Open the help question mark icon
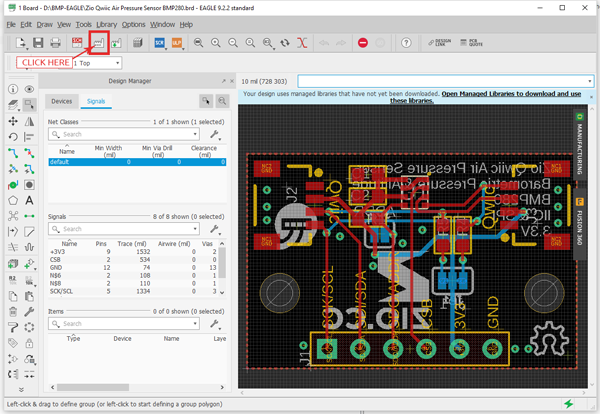The image size is (600, 414). tap(406, 43)
